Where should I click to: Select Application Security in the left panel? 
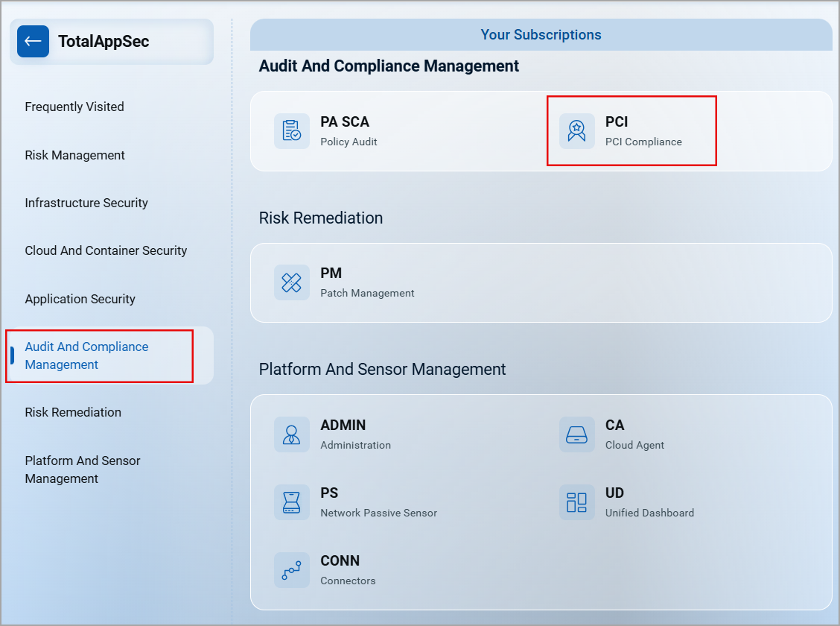80,299
